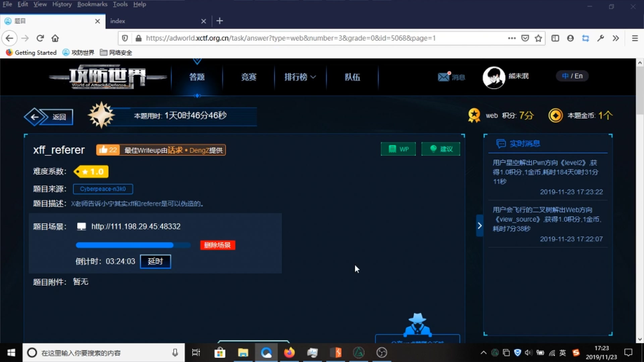Open the Bookmarks menu
Screen dimensions: 644x362
tap(92, 4)
